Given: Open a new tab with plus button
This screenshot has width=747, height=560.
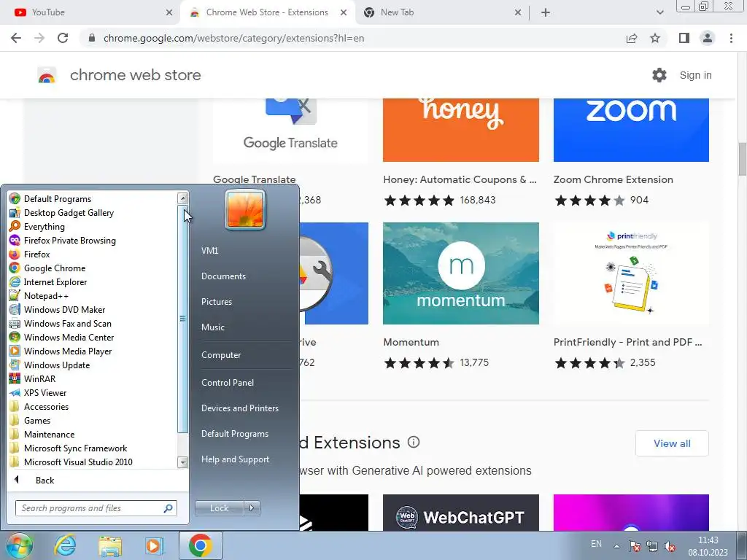Looking at the screenshot, I should [546, 12].
